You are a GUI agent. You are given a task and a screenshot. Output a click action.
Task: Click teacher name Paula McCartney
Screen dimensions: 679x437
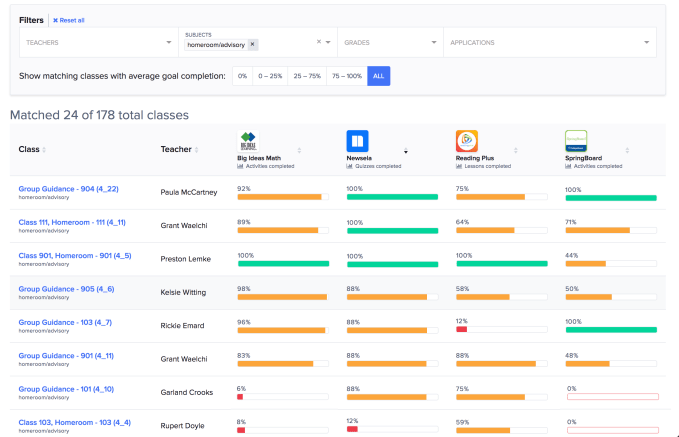pos(189,192)
